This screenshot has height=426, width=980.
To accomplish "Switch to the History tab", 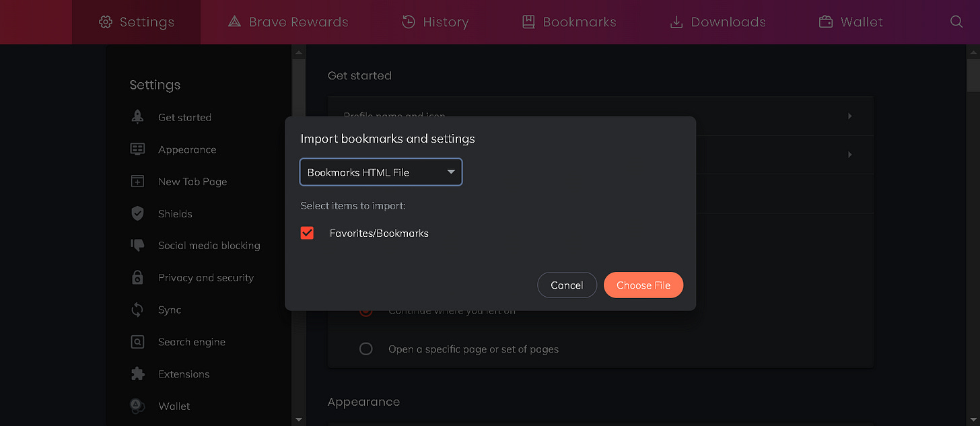I will [435, 22].
